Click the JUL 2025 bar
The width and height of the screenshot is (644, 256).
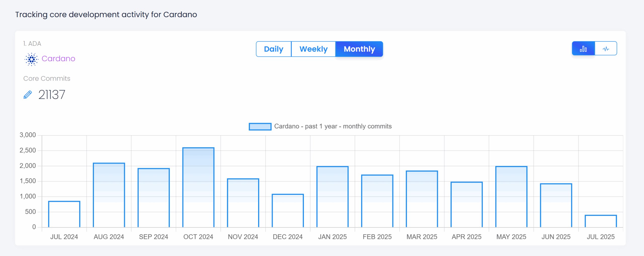point(601,221)
